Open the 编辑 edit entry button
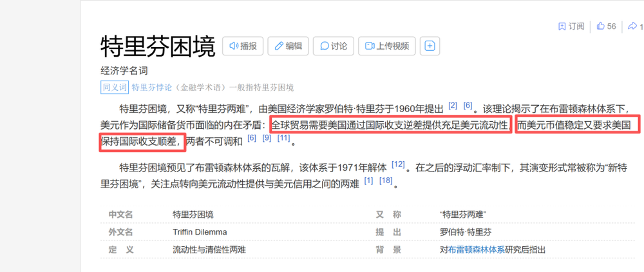 [289, 46]
